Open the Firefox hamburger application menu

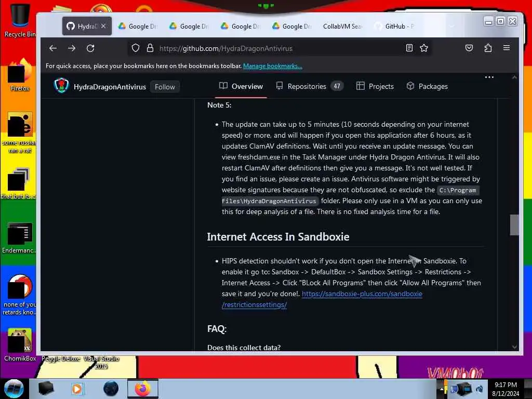(506, 48)
